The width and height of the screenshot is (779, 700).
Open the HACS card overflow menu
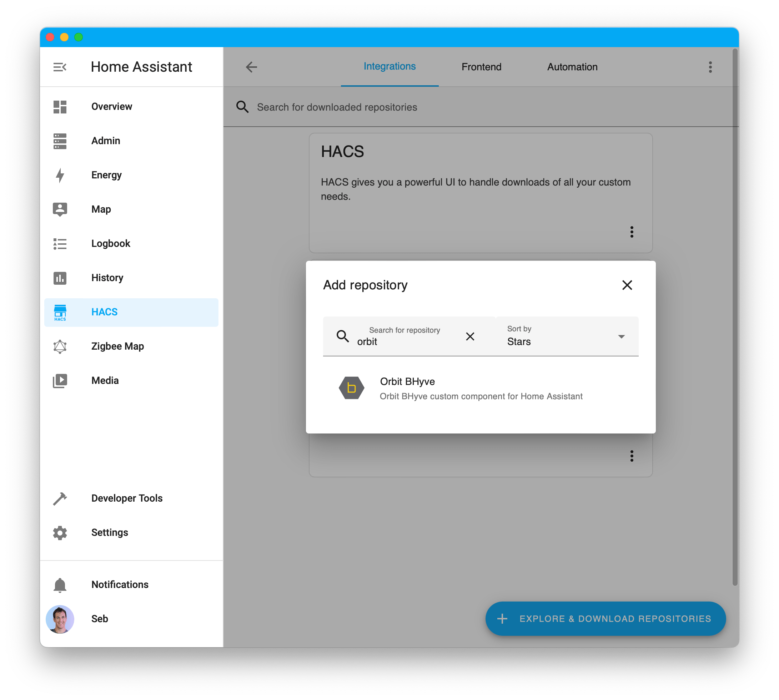pyautogui.click(x=632, y=232)
